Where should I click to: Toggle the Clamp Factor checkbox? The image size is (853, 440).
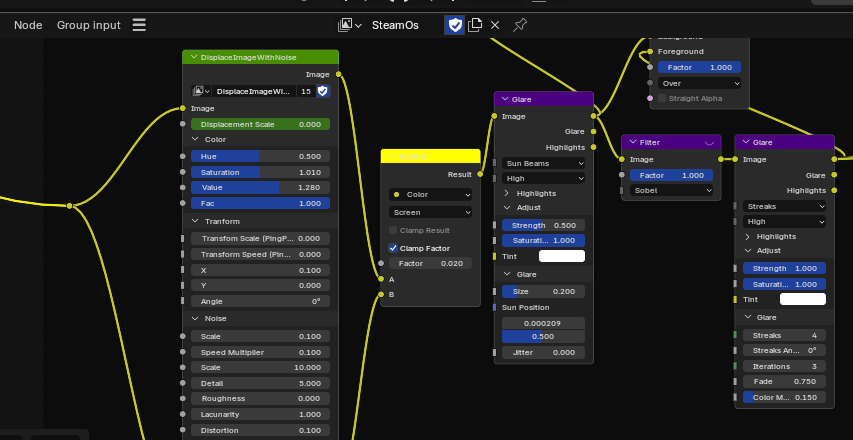click(x=393, y=249)
